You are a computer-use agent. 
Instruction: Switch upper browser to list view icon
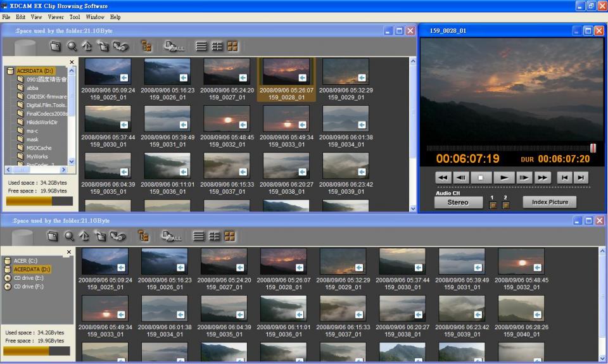(201, 46)
